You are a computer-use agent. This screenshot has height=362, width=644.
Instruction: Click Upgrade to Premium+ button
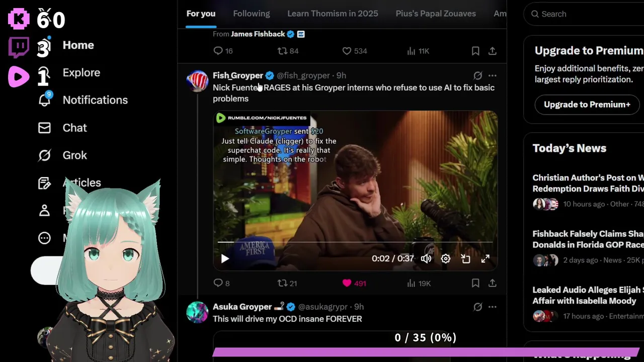pos(587,105)
